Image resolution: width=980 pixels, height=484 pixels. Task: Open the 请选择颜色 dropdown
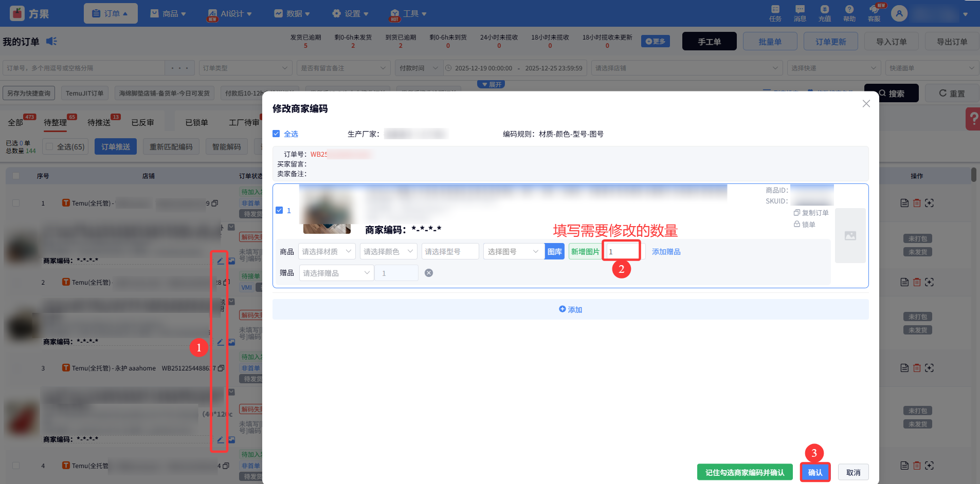(389, 251)
